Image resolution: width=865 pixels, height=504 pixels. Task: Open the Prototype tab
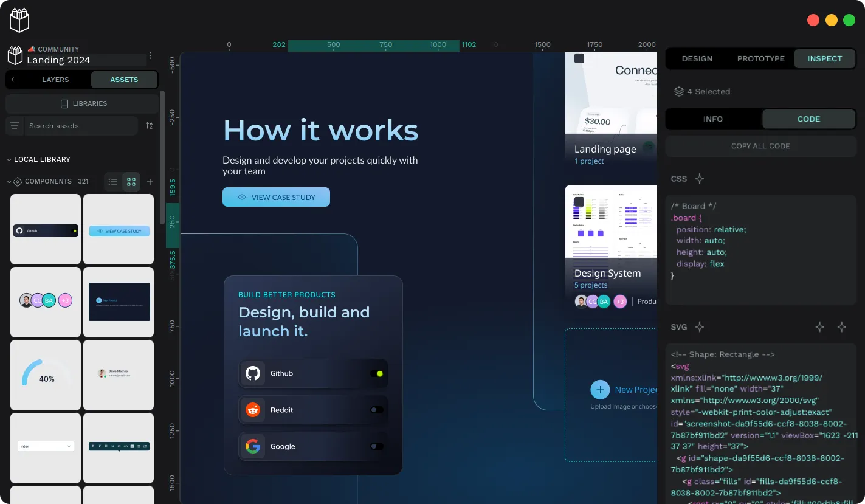[x=761, y=58]
